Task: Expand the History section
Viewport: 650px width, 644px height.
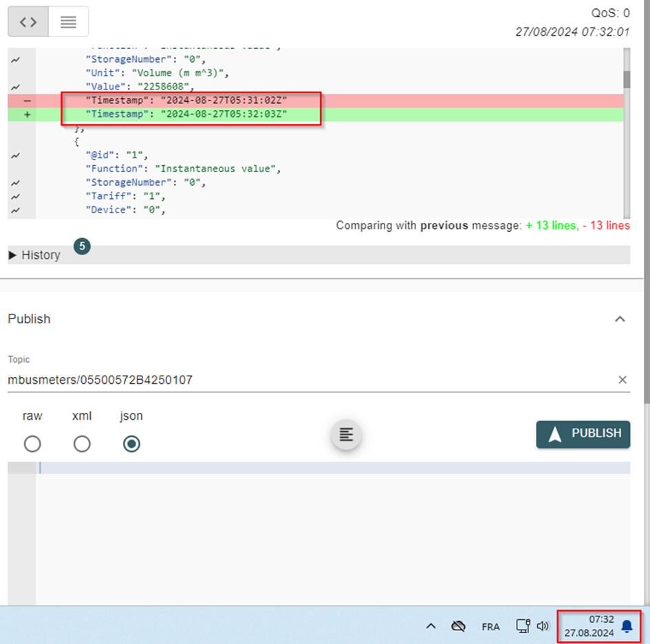Action: click(x=34, y=255)
